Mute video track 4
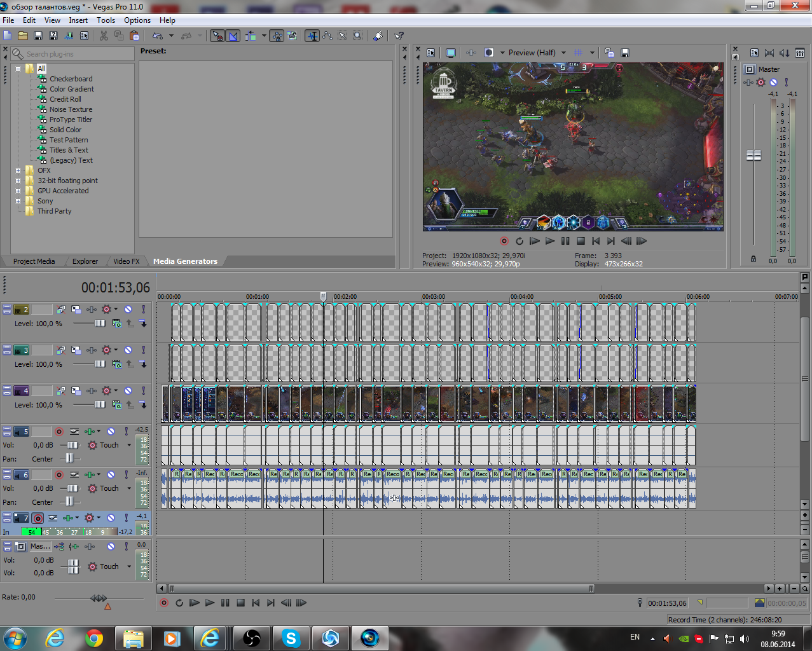The width and height of the screenshot is (812, 651). click(x=128, y=391)
